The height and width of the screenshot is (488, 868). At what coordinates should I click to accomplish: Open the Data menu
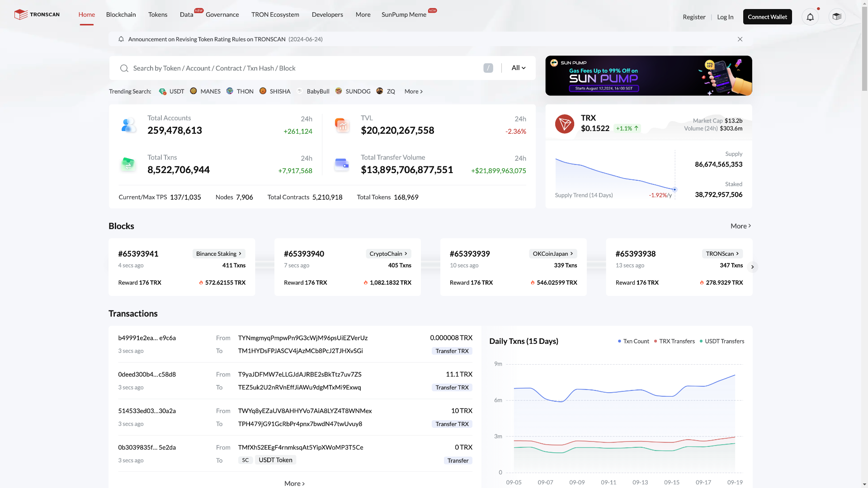186,14
